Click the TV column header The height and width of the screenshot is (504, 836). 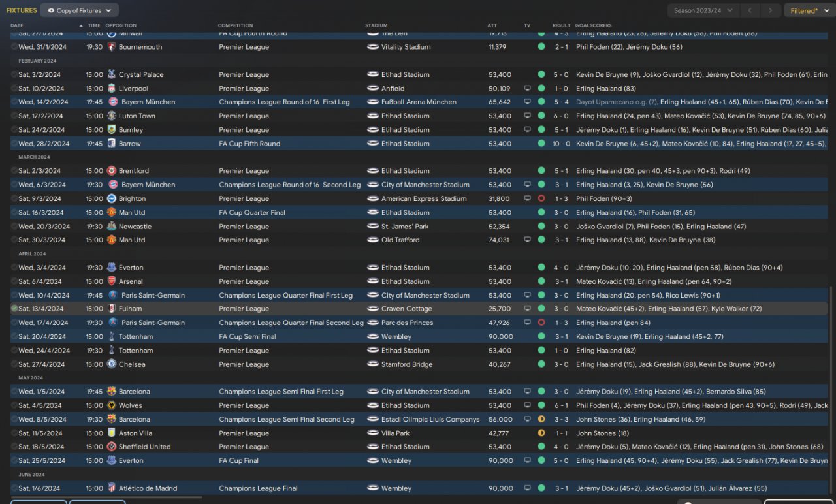[527, 25]
